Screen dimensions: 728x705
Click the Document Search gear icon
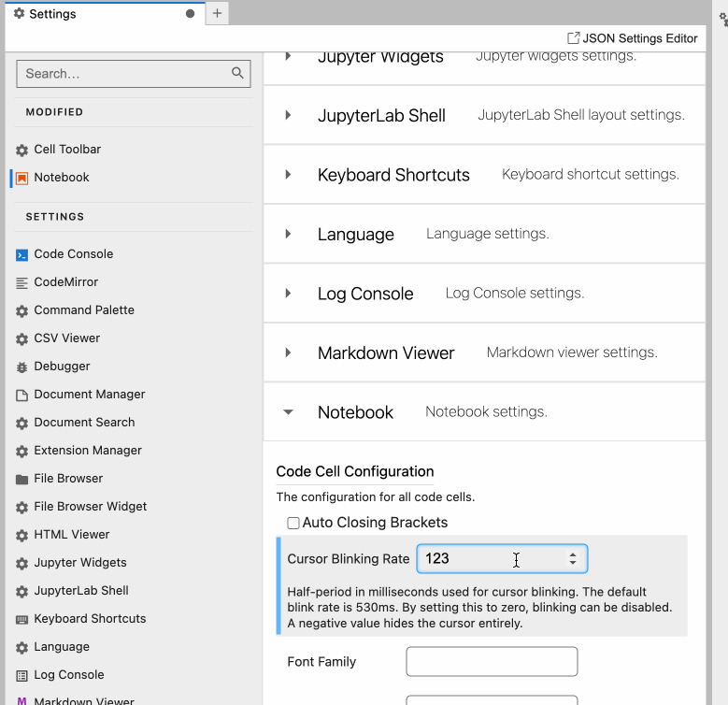pyautogui.click(x=21, y=423)
